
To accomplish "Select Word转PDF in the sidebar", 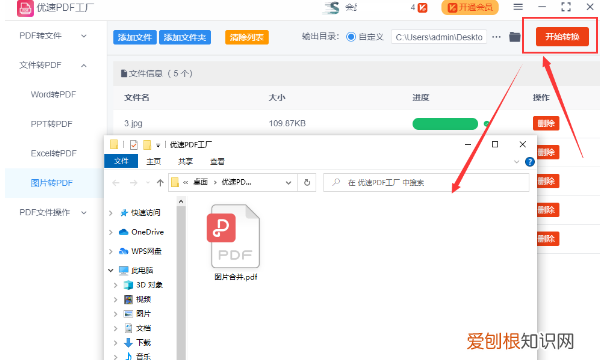I will tap(53, 94).
